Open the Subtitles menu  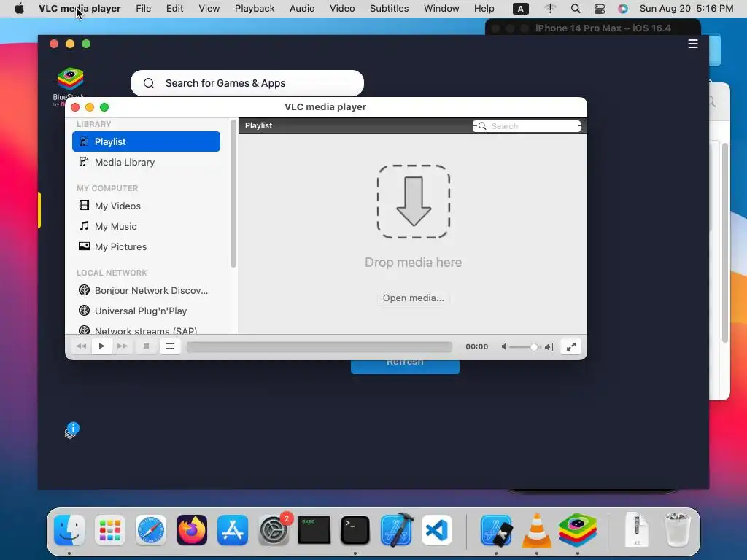pos(390,9)
